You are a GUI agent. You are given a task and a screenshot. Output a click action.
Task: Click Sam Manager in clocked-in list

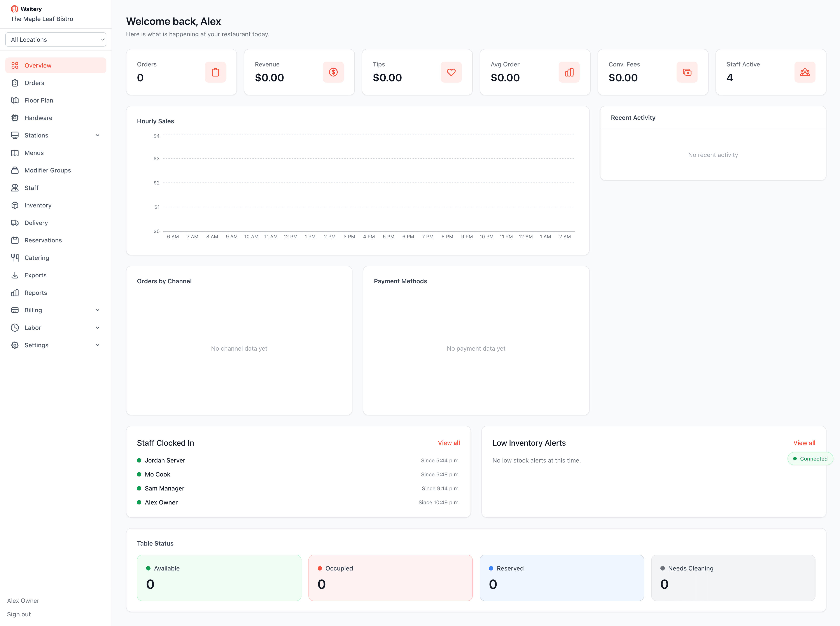164,489
